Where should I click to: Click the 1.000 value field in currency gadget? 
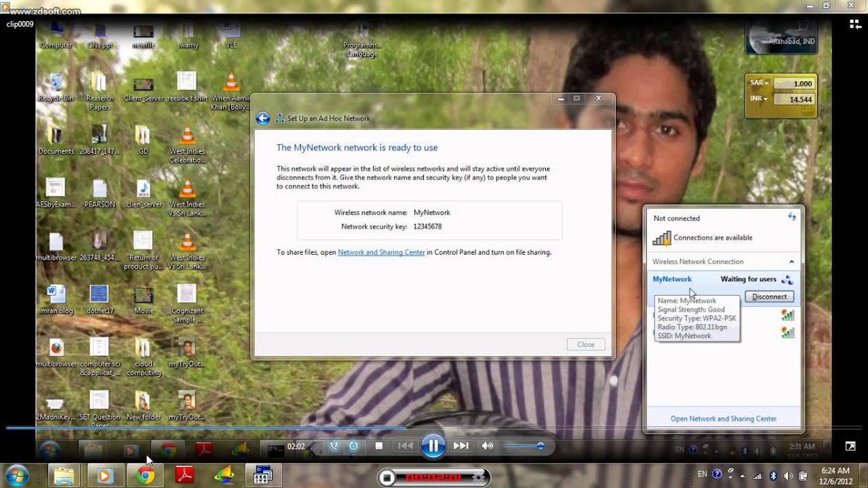(x=793, y=83)
